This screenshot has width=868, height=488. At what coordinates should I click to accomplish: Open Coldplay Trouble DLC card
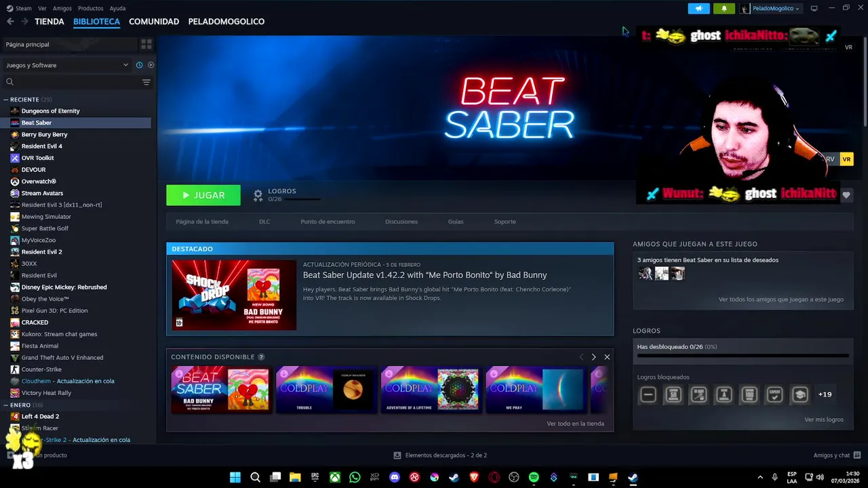pyautogui.click(x=325, y=389)
